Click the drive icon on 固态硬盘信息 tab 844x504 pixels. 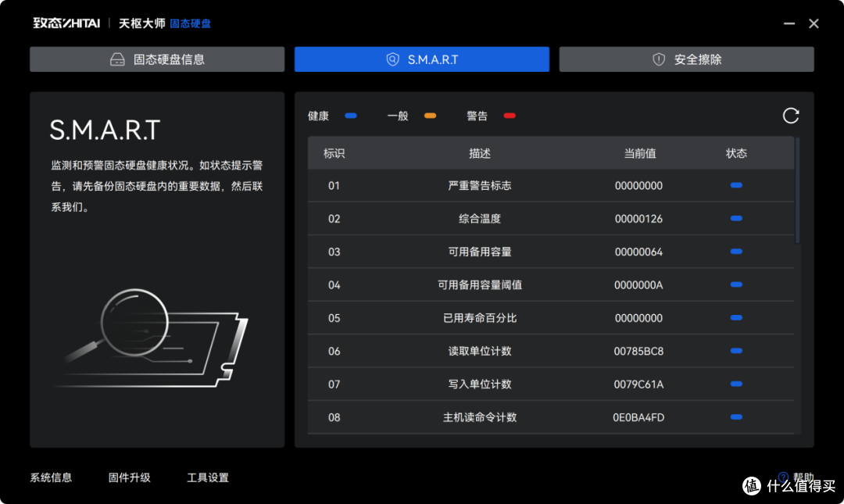click(117, 59)
